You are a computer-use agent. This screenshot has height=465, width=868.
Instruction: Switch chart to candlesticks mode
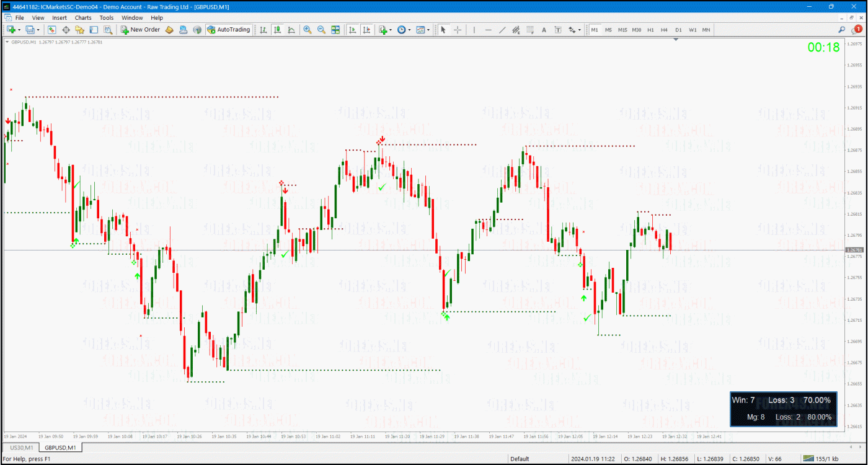click(x=277, y=30)
